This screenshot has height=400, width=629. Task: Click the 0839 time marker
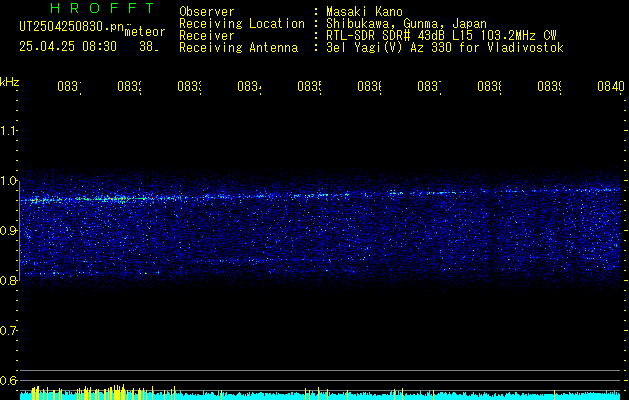point(549,87)
